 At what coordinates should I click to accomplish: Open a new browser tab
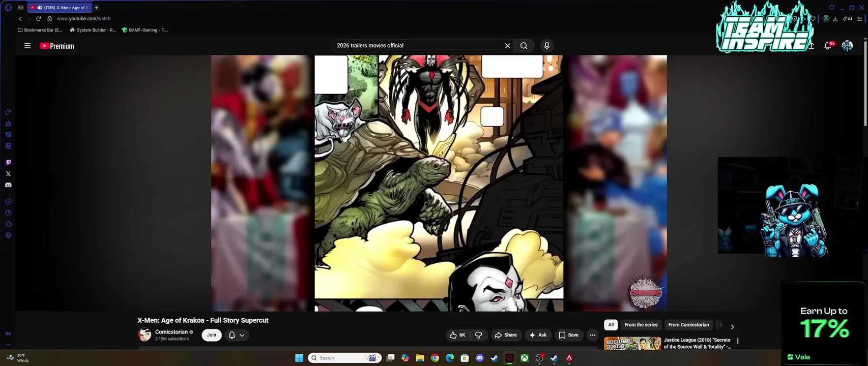tap(96, 8)
